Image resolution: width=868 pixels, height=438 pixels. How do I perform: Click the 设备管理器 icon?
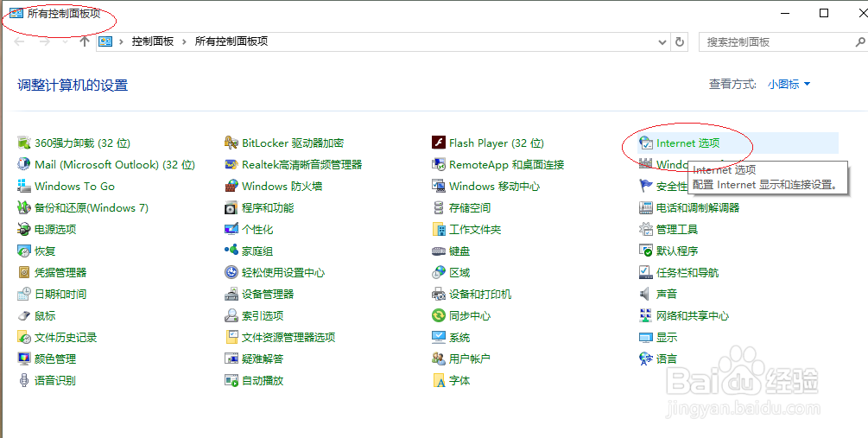(x=231, y=294)
